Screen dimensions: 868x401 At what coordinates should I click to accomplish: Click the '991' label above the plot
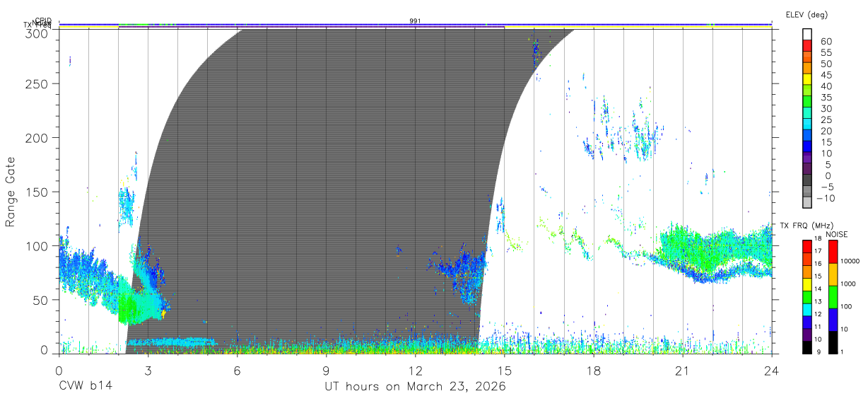click(x=415, y=21)
